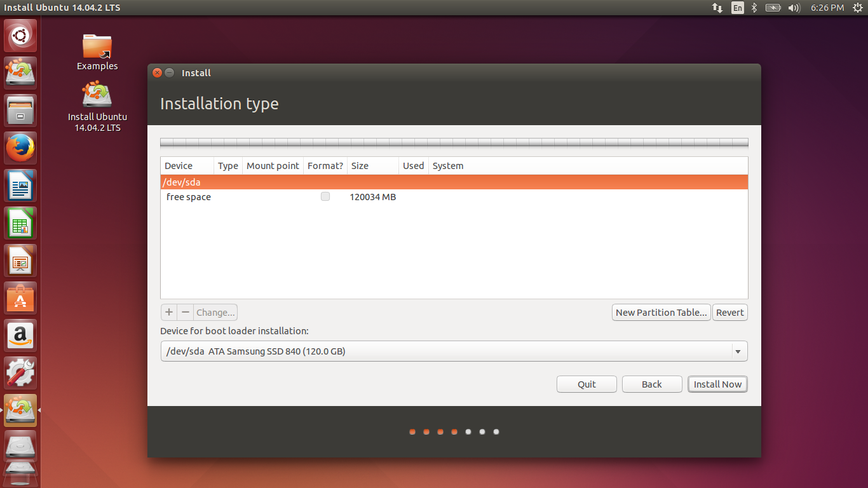Open Firefox from the launcher
This screenshot has width=868, height=488.
[21, 149]
